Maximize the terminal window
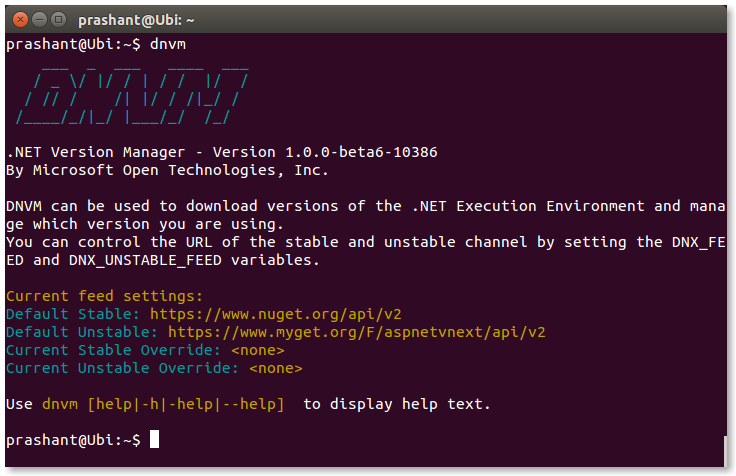This screenshot has width=736, height=476. (x=58, y=20)
